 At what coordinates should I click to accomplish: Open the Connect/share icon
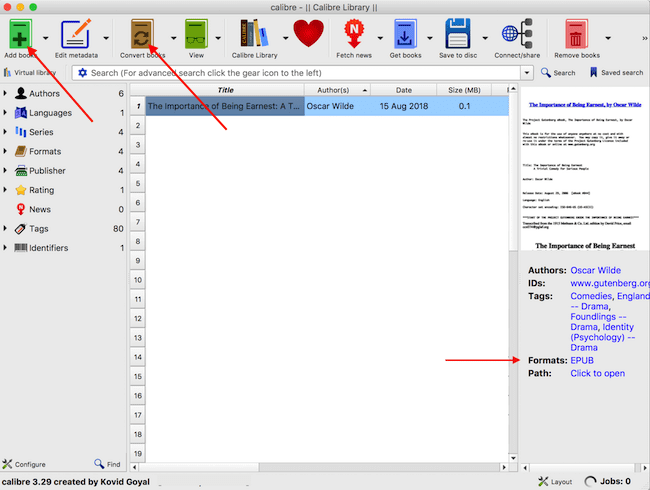click(x=517, y=34)
